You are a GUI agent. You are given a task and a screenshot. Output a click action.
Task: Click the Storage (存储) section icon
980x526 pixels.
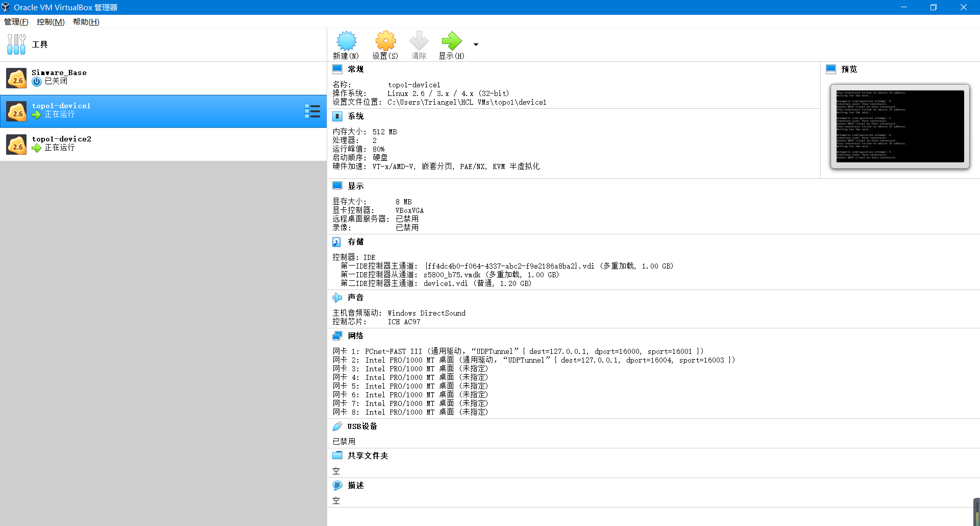coord(337,242)
